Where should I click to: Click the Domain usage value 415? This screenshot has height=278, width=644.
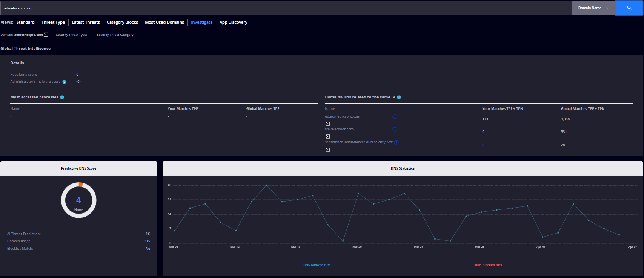pyautogui.click(x=147, y=241)
